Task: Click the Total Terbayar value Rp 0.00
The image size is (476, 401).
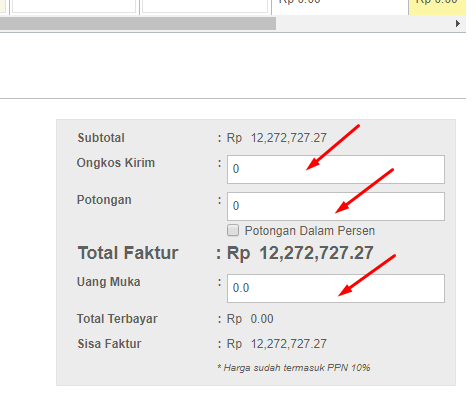Action: 250,319
